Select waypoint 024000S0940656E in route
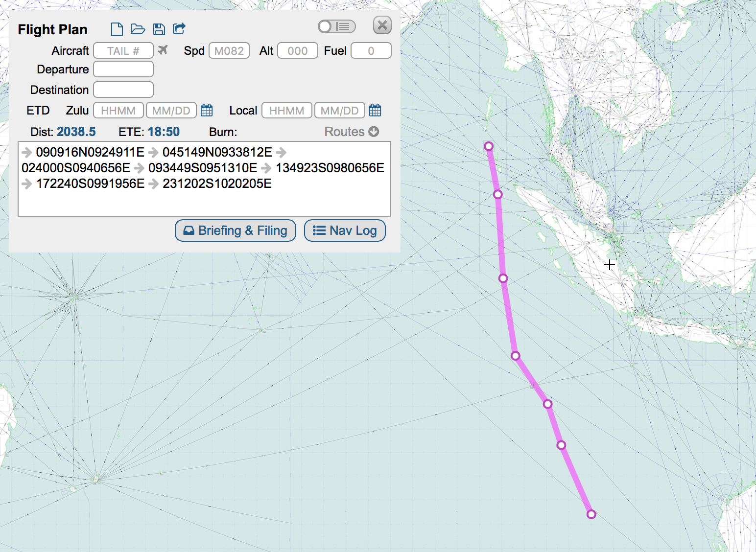Image resolution: width=756 pixels, height=552 pixels. click(76, 168)
